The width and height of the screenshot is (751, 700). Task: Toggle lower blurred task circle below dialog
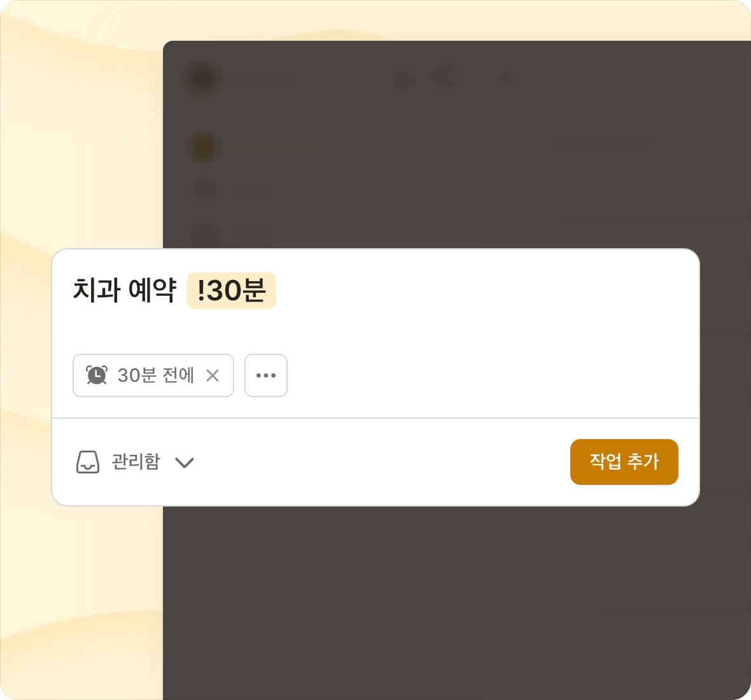558,606
